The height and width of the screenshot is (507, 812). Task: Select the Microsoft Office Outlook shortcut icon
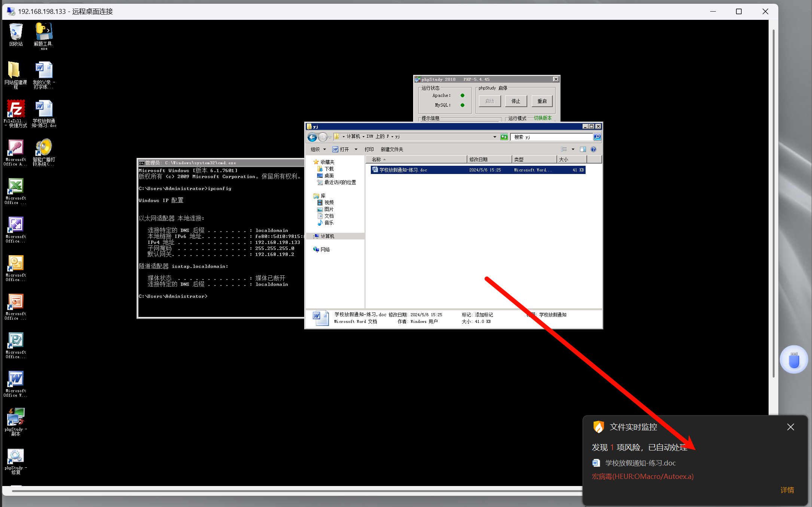pyautogui.click(x=15, y=268)
